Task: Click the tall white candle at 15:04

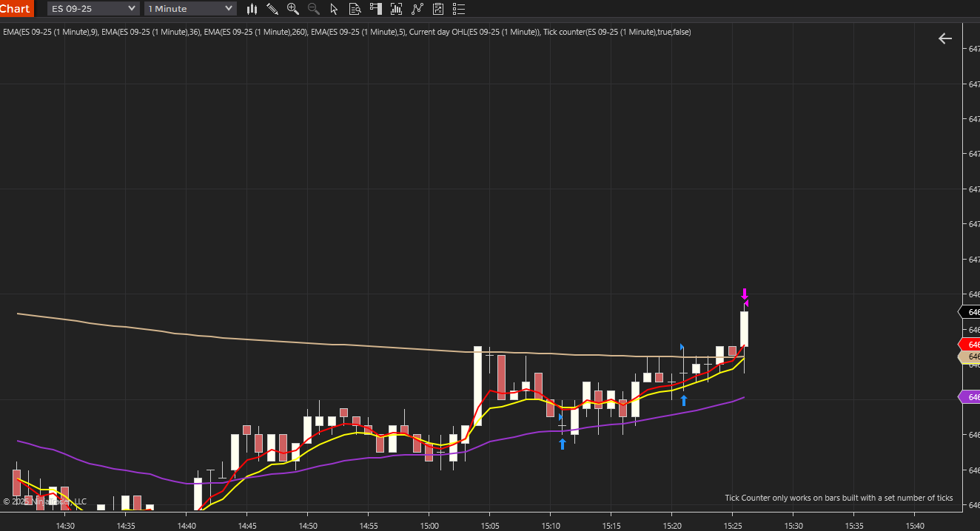Action: pyautogui.click(x=477, y=386)
